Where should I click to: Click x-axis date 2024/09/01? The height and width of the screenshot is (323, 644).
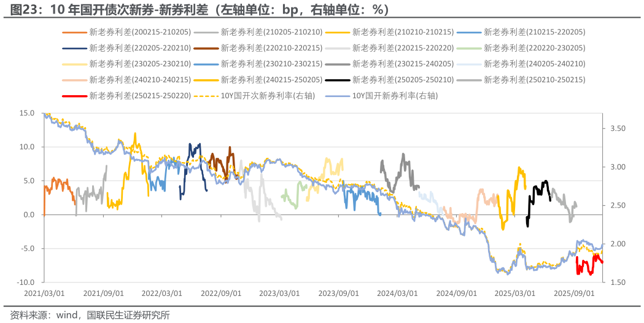[x=456, y=294]
